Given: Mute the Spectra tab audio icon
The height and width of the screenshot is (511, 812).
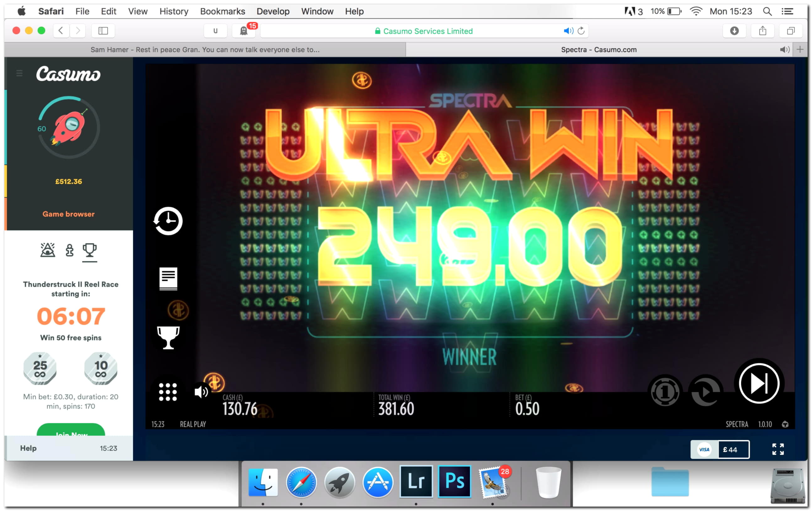Looking at the screenshot, I should 784,50.
